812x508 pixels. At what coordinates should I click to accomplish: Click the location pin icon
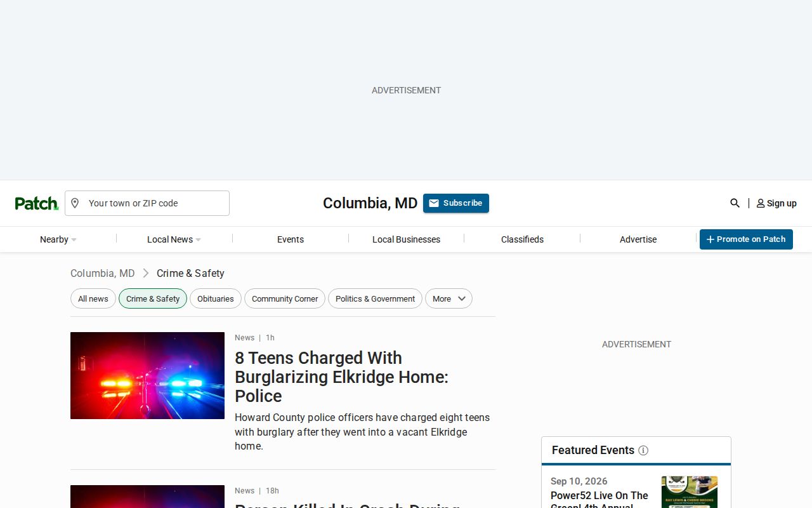click(75, 203)
